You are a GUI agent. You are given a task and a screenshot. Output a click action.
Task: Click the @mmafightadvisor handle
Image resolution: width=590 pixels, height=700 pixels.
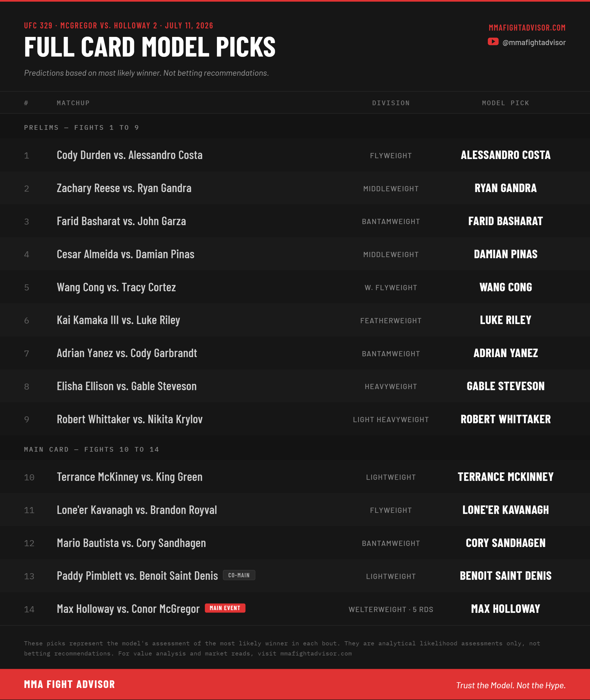pyautogui.click(x=534, y=43)
